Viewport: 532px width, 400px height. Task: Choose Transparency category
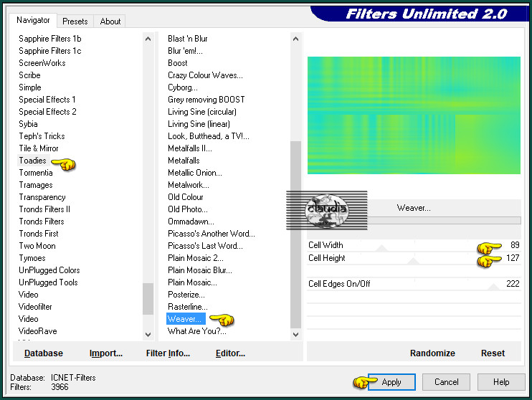(x=42, y=197)
